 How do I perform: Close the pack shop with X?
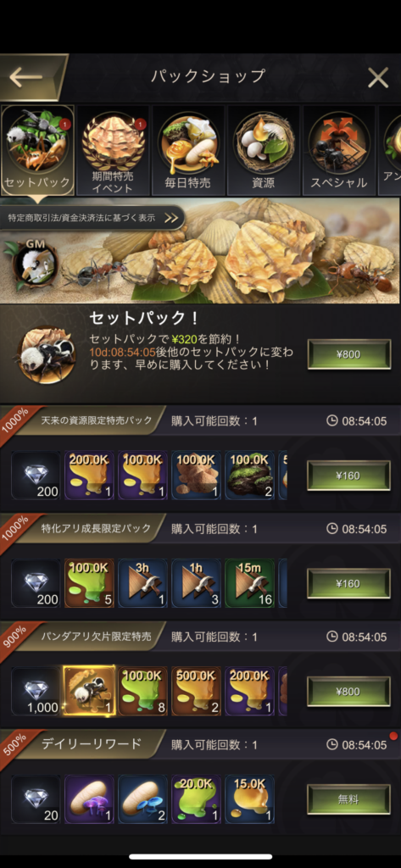(378, 78)
